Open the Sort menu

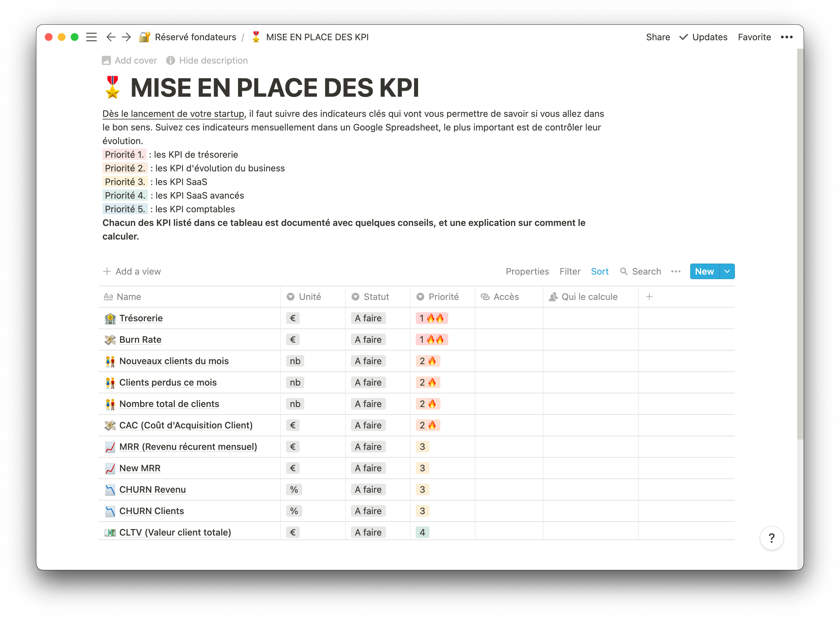coord(599,271)
